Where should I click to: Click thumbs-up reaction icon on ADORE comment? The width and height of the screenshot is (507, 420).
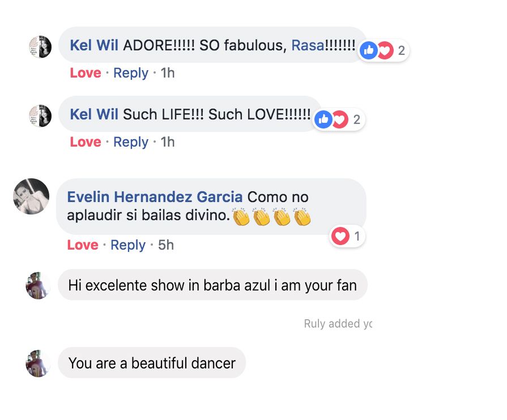(x=369, y=50)
